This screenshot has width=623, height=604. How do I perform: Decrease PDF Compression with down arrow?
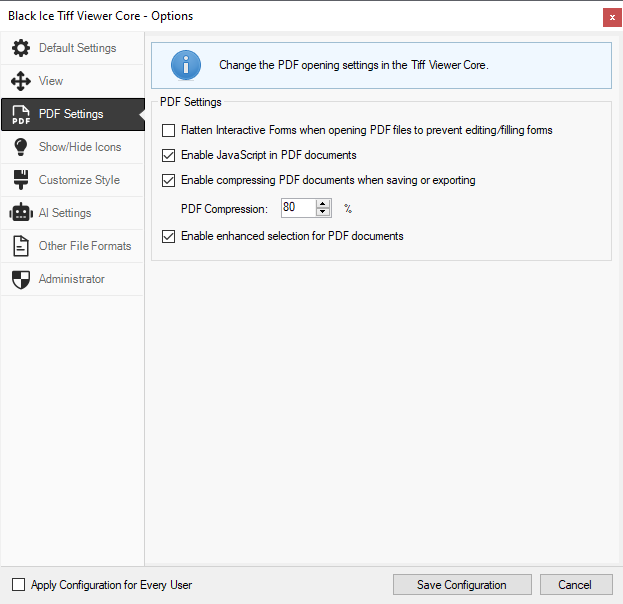pos(323,212)
